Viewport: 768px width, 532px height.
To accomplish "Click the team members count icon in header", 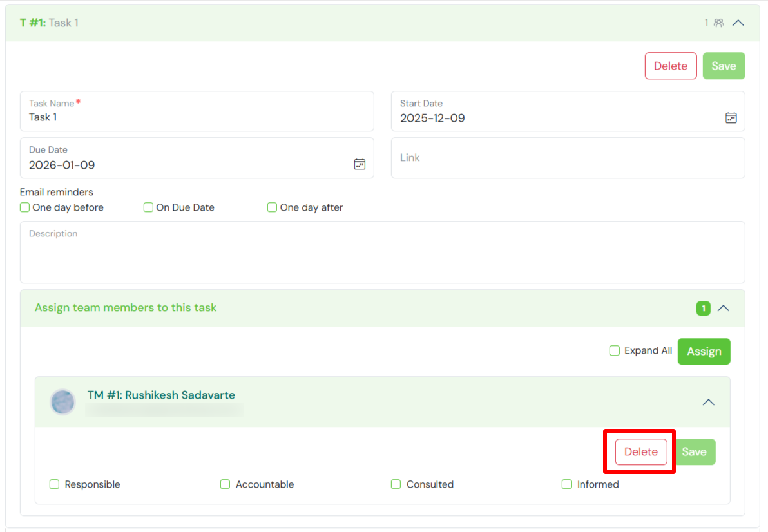I will 718,23.
